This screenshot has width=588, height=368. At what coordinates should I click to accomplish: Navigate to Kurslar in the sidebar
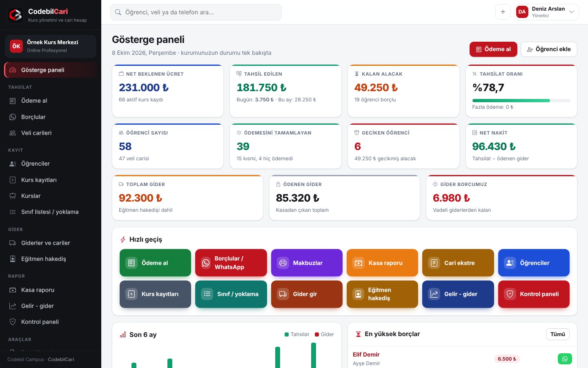tap(51, 196)
